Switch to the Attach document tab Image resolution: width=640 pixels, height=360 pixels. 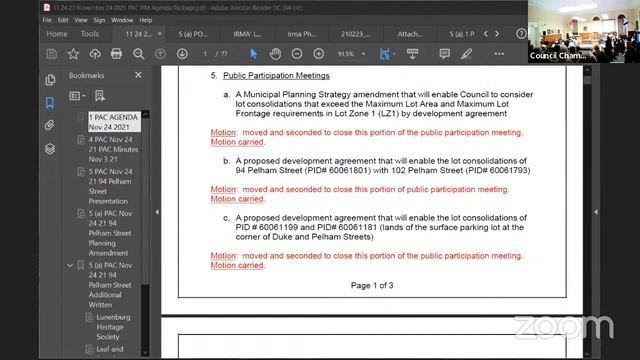[410, 34]
